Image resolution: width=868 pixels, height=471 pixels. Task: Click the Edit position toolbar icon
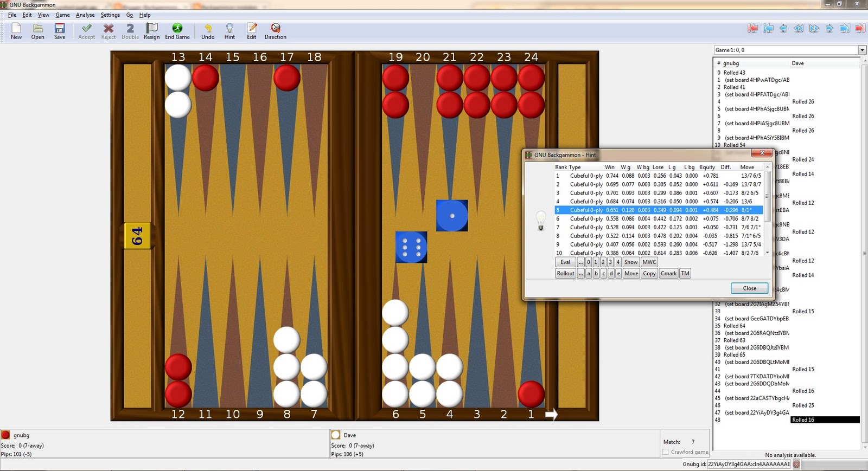click(x=252, y=31)
